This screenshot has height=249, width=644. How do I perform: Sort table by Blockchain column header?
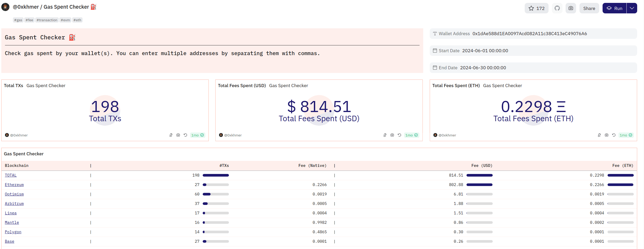17,166
